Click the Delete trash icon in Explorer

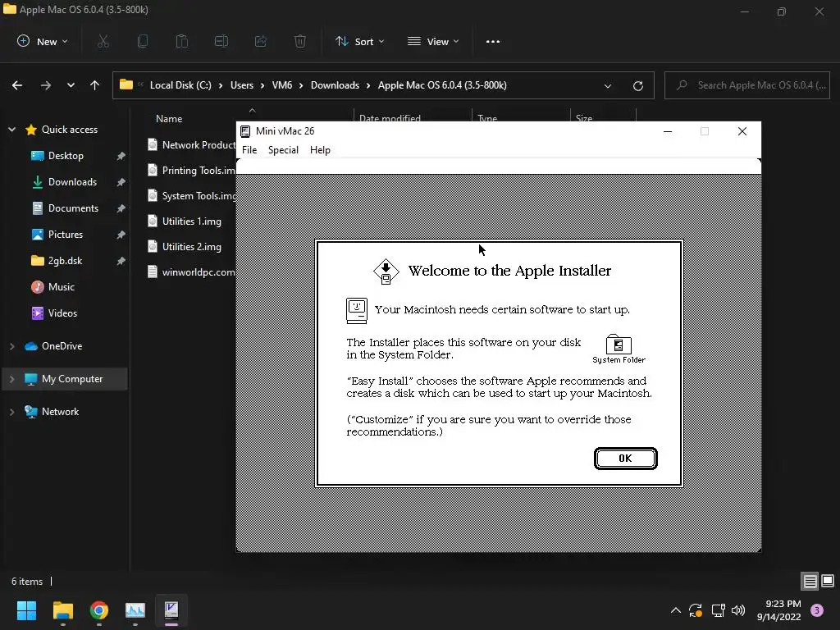tap(300, 41)
